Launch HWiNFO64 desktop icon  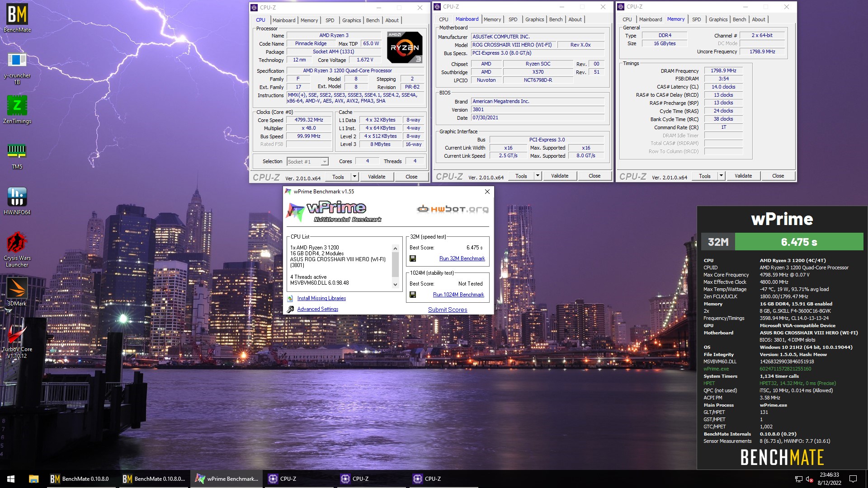pos(17,201)
